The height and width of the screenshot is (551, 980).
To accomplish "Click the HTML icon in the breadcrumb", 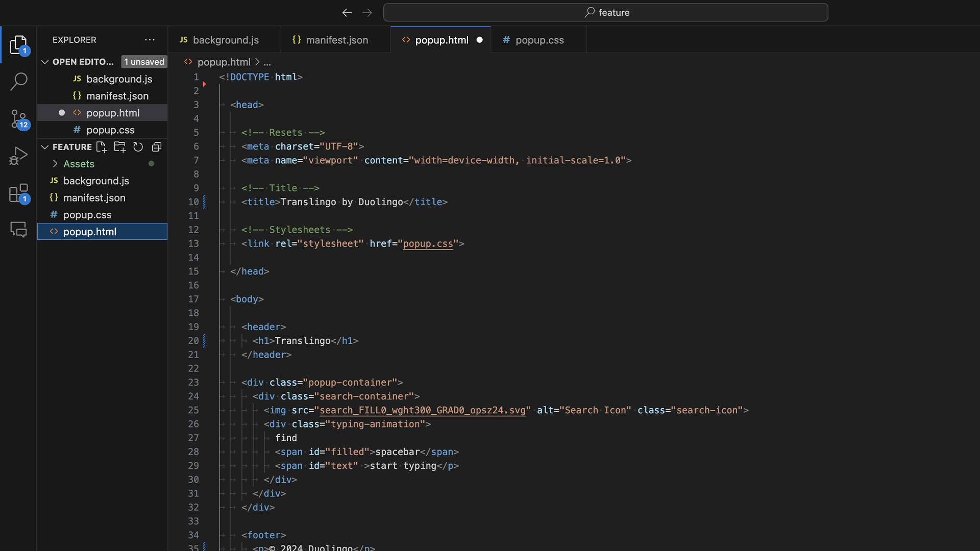I will 188,62.
